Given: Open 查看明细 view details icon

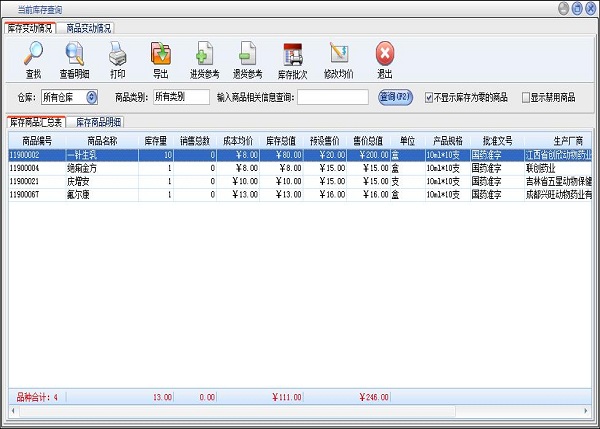Looking at the screenshot, I should point(72,54).
